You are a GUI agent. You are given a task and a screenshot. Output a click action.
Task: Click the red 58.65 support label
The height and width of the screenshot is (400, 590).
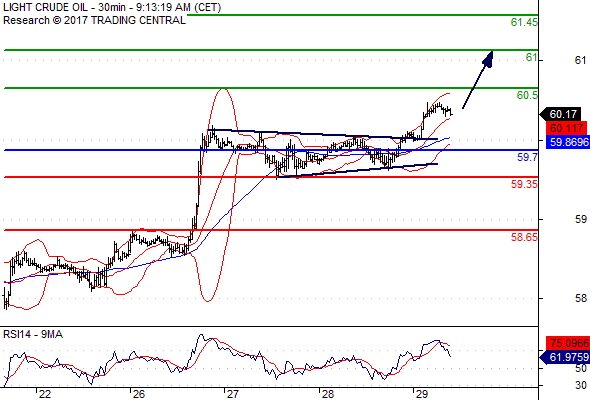[524, 237]
